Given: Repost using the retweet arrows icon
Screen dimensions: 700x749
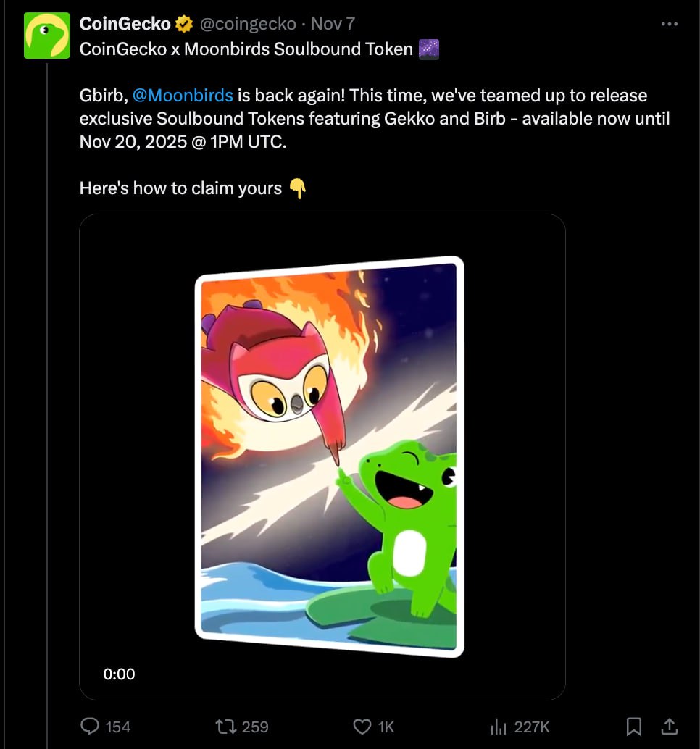Looking at the screenshot, I should 226,726.
